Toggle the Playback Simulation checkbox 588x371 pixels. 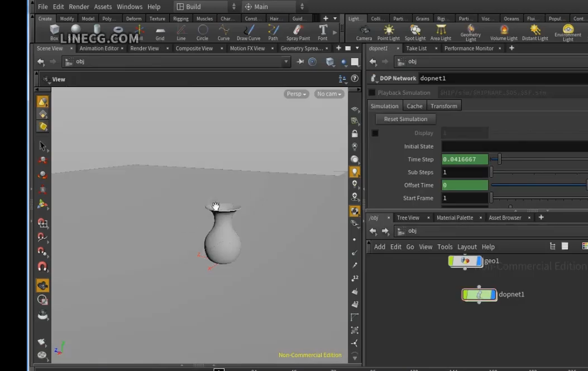pos(372,93)
